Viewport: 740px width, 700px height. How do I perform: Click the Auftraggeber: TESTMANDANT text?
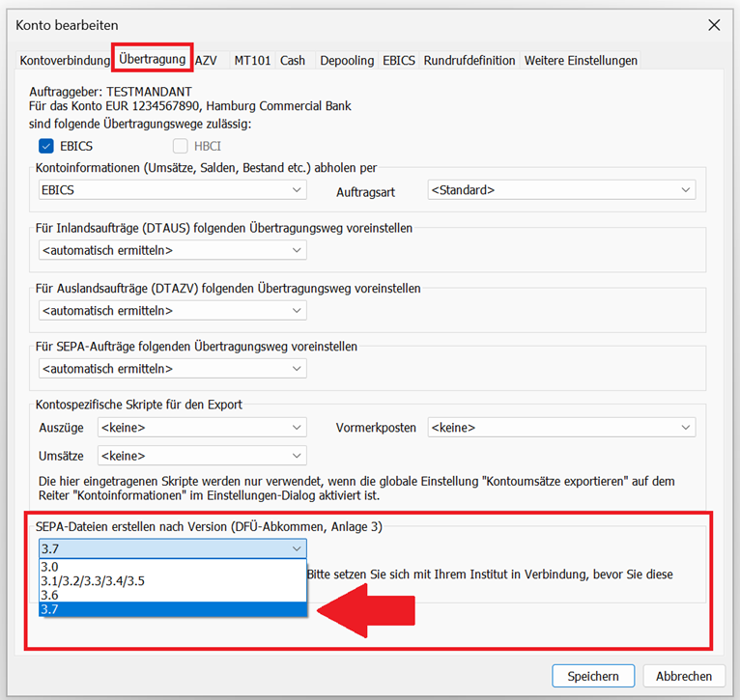110,92
